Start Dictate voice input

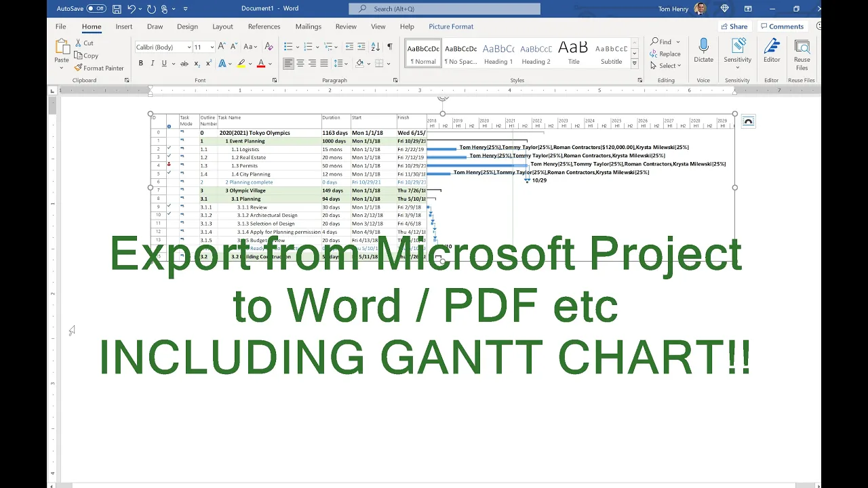coord(703,52)
